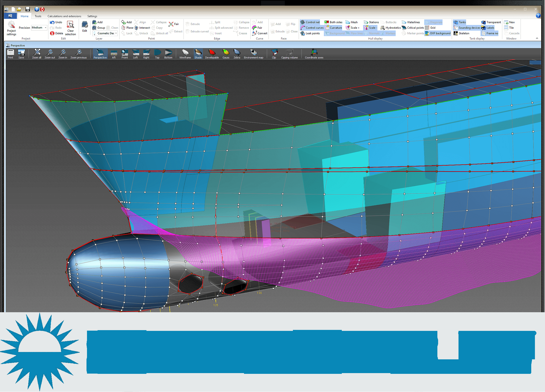
Task: Enable Developable surface shading
Action: [x=212, y=54]
